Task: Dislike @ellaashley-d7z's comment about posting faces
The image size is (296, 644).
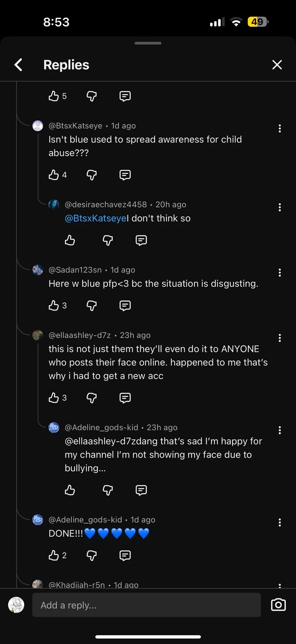Action: point(91,398)
